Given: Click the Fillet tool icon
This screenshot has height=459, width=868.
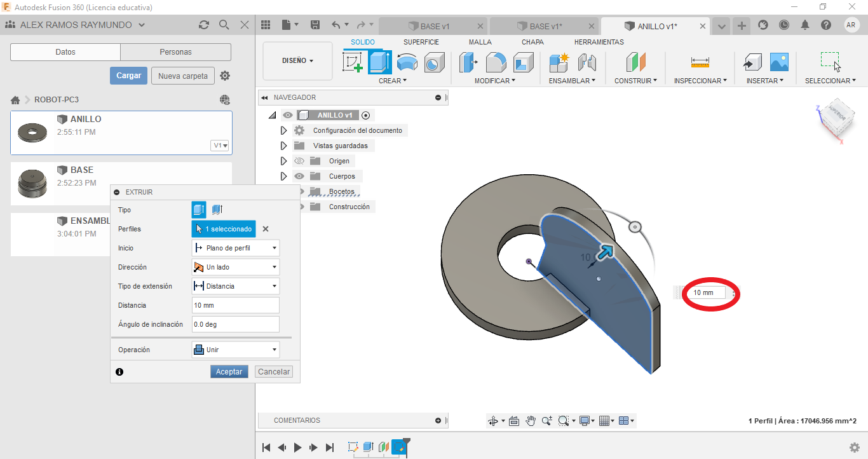Looking at the screenshot, I should (x=496, y=62).
